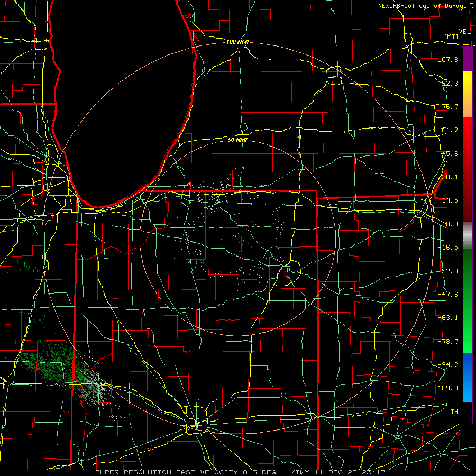Pick the black TH segment of the color bar
Image resolution: width=476 pixels, height=476 pixels.
click(467, 413)
